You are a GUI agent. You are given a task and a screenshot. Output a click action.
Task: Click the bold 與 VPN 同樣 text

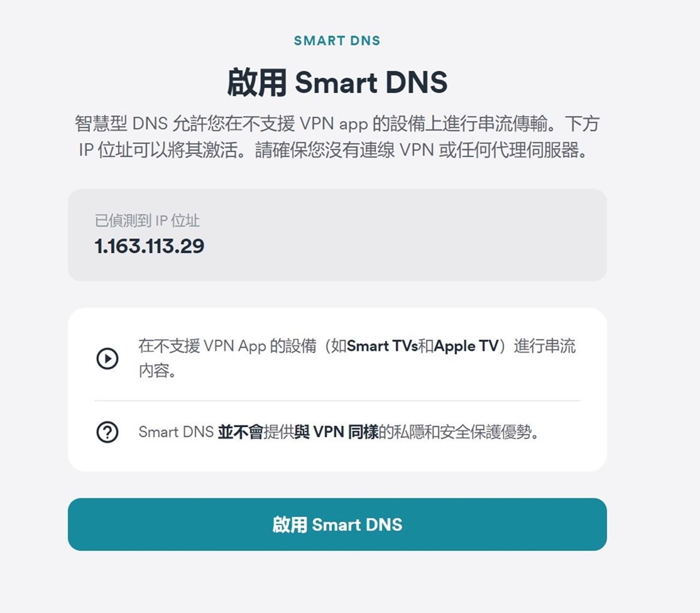(336, 432)
